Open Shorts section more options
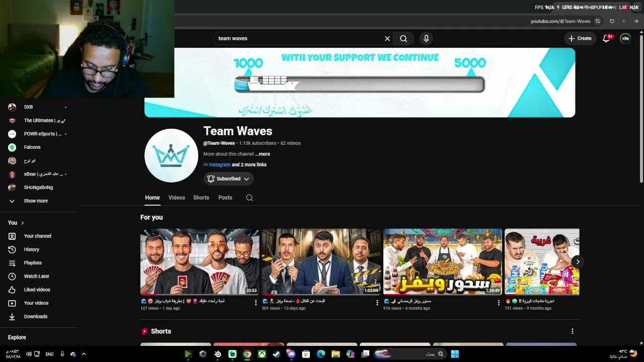The height and width of the screenshot is (362, 644). pos(572,331)
